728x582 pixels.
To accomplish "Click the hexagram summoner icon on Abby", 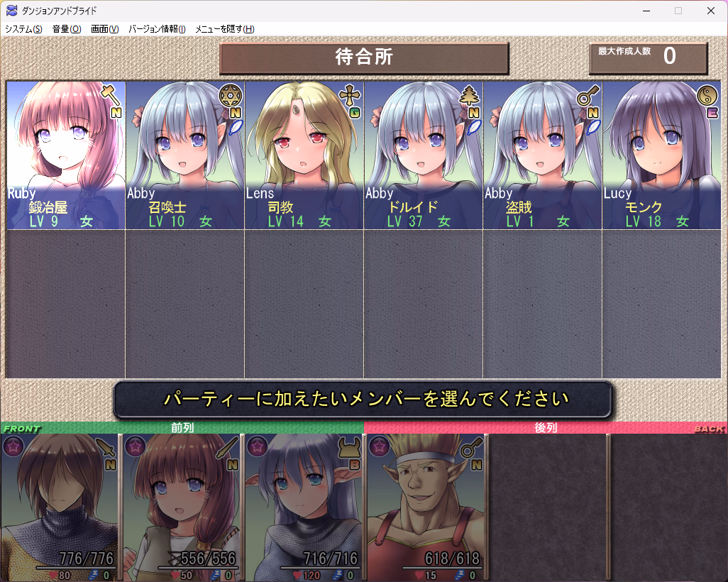I will click(x=229, y=94).
